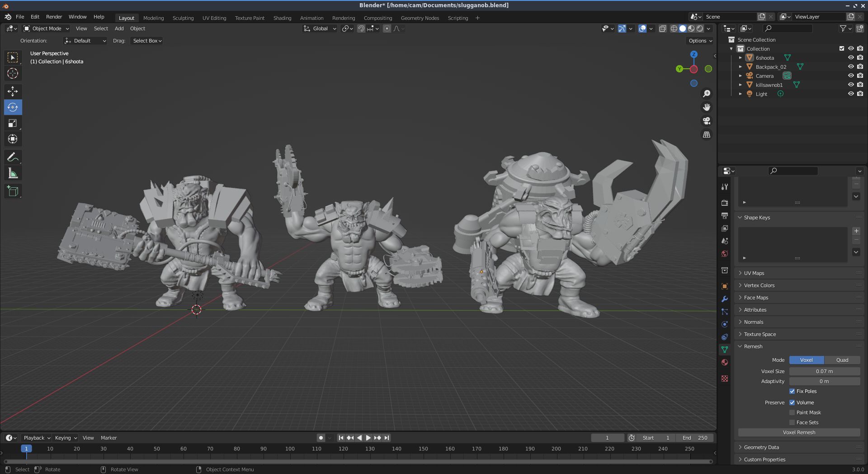Click the Voxel Remesh button
This screenshot has width=868, height=474.
799,432
